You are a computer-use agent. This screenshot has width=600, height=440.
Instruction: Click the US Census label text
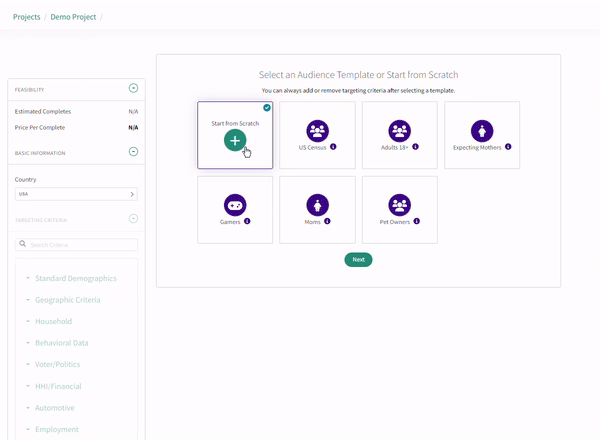(312, 147)
